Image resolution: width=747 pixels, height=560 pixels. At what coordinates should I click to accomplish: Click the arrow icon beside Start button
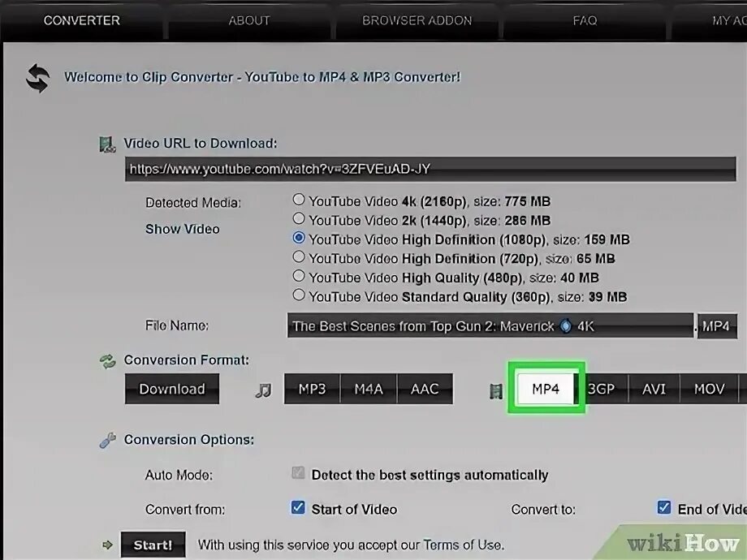(108, 545)
